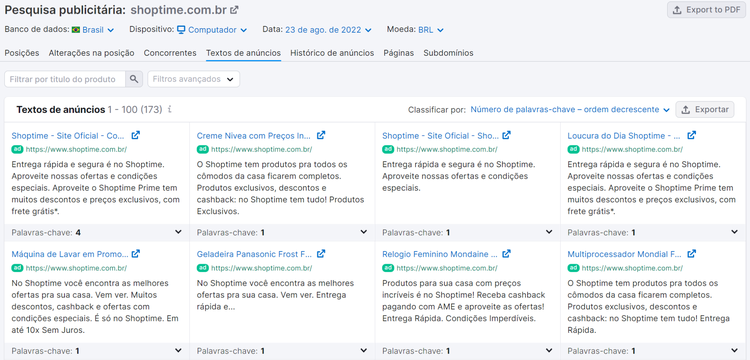Viewport: 750px width, 360px height.
Task: Click the shoptime.com.br URL under Geladeira Panasonic ad
Action: 262,268
